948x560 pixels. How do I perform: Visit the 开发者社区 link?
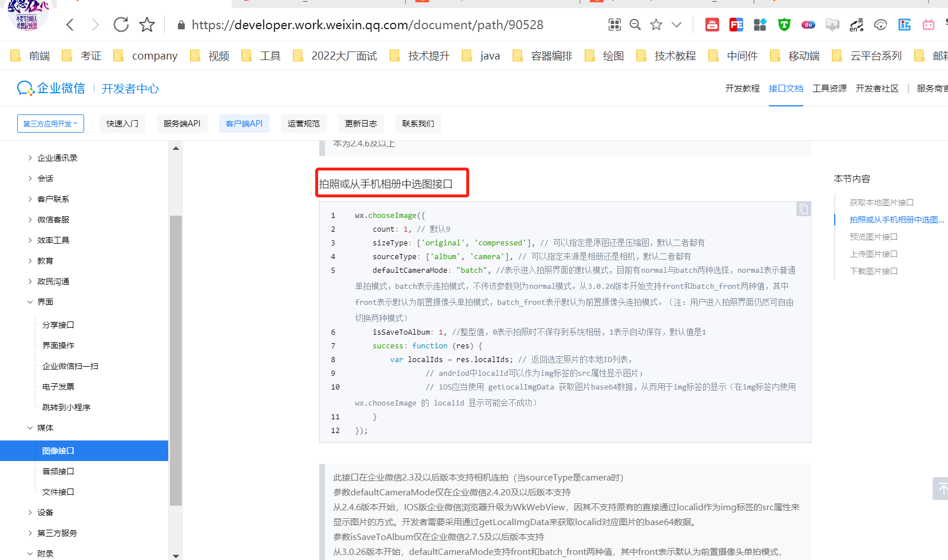click(877, 88)
